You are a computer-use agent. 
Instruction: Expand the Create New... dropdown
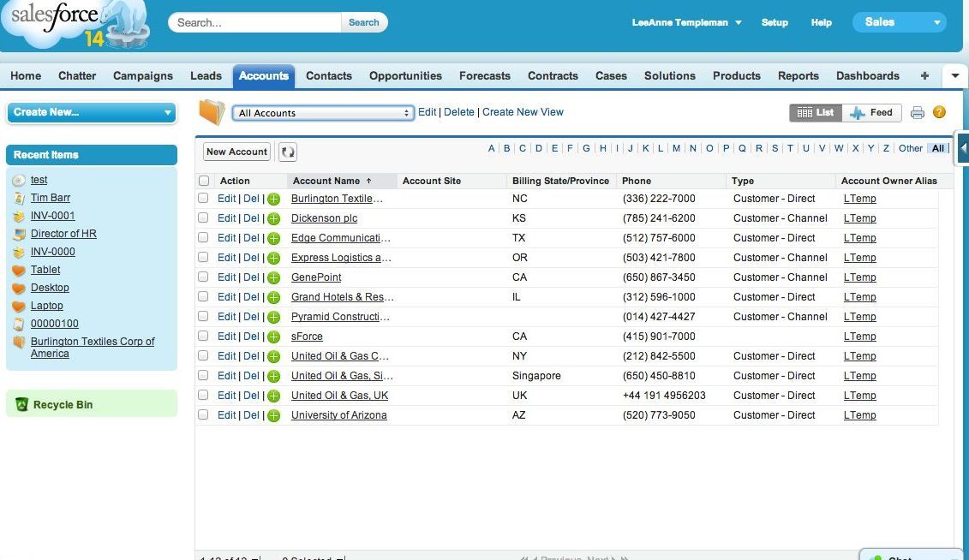pyautogui.click(x=92, y=112)
